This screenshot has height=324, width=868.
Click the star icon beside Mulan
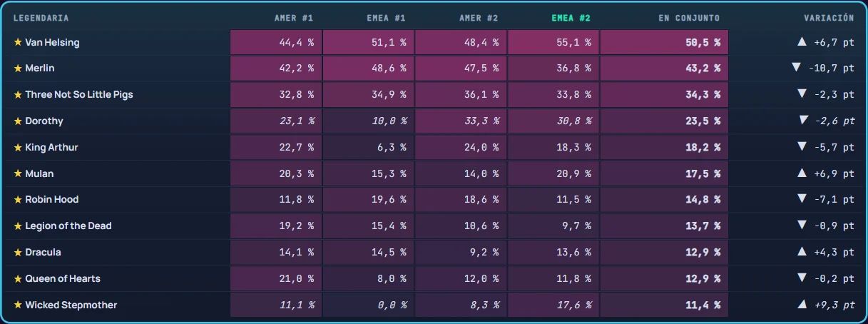click(x=18, y=173)
